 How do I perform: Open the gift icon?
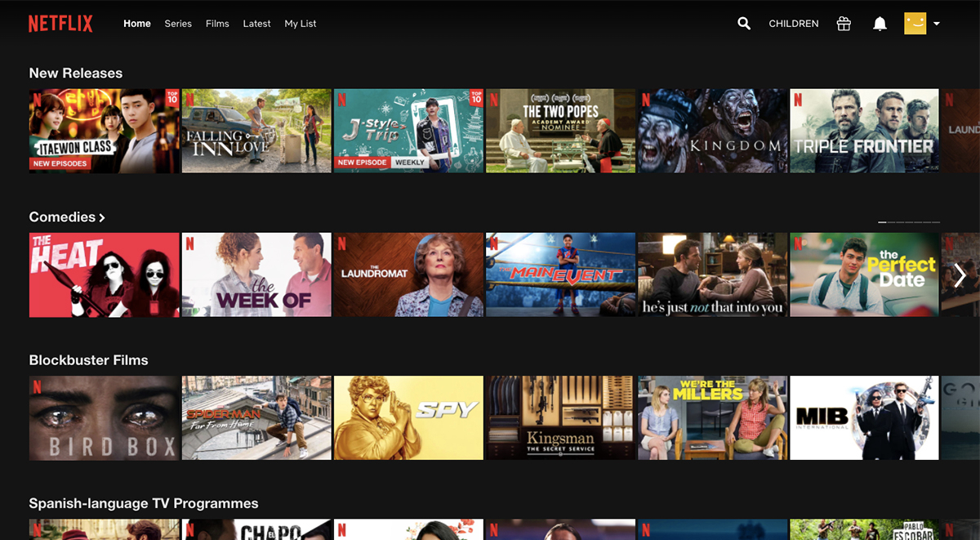pyautogui.click(x=844, y=24)
